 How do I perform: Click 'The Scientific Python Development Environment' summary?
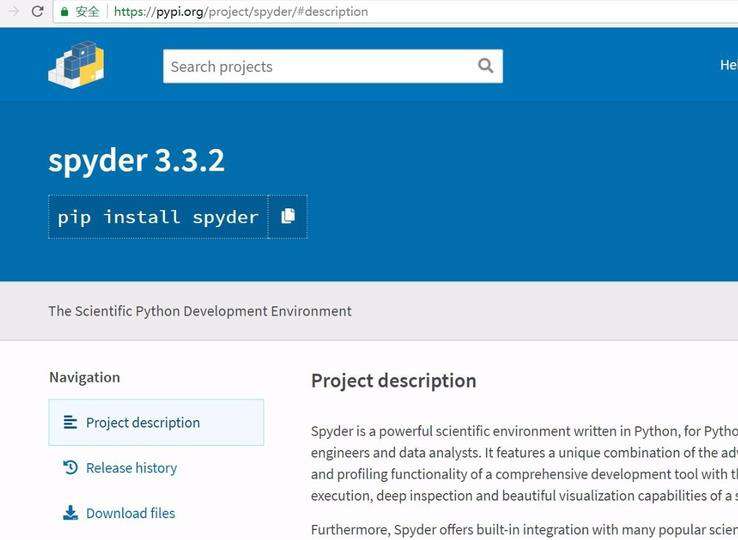click(x=200, y=311)
